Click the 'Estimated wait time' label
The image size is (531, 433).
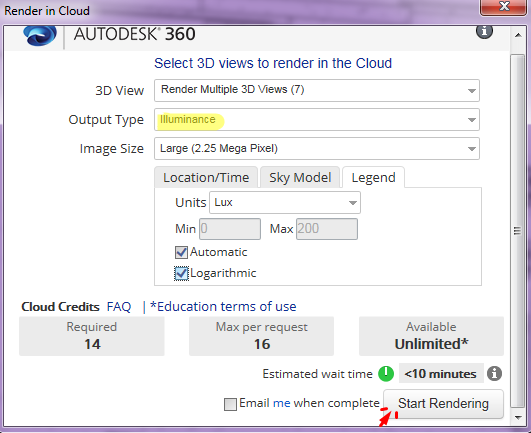[317, 374]
